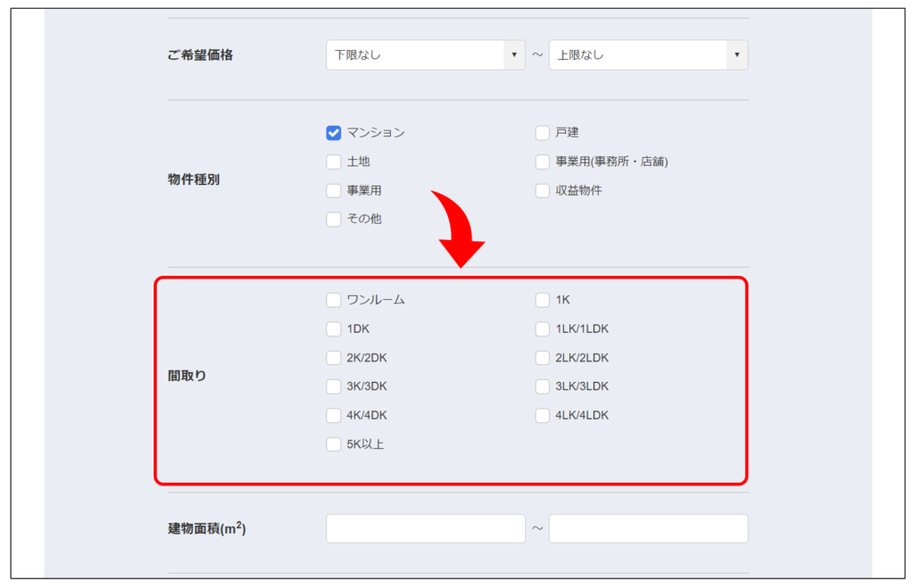Check the ワンルーム layout option

(334, 301)
